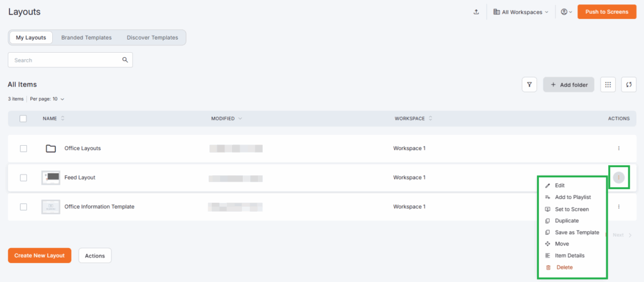
Task: Click the Create New Layout button
Action: [x=40, y=256]
